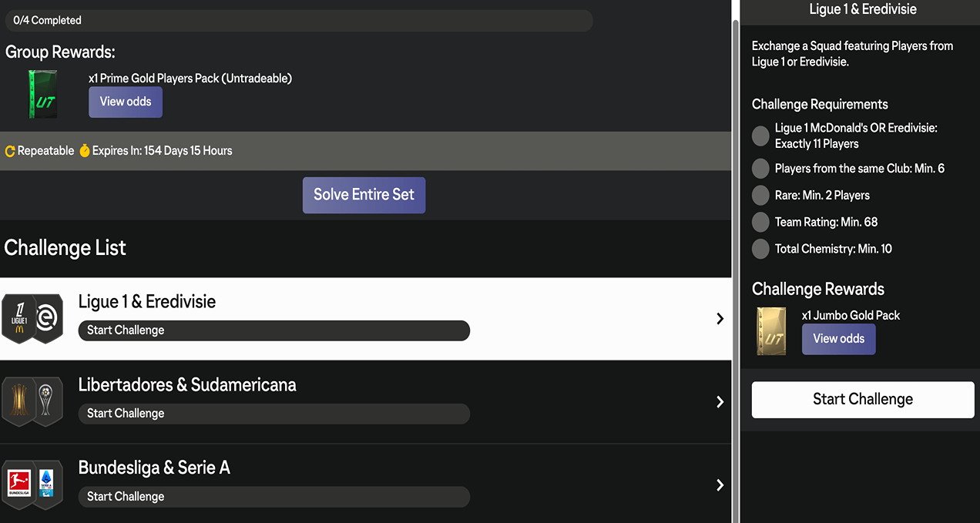Select the Bundesliga & Serie A challenge entry

tap(365, 485)
